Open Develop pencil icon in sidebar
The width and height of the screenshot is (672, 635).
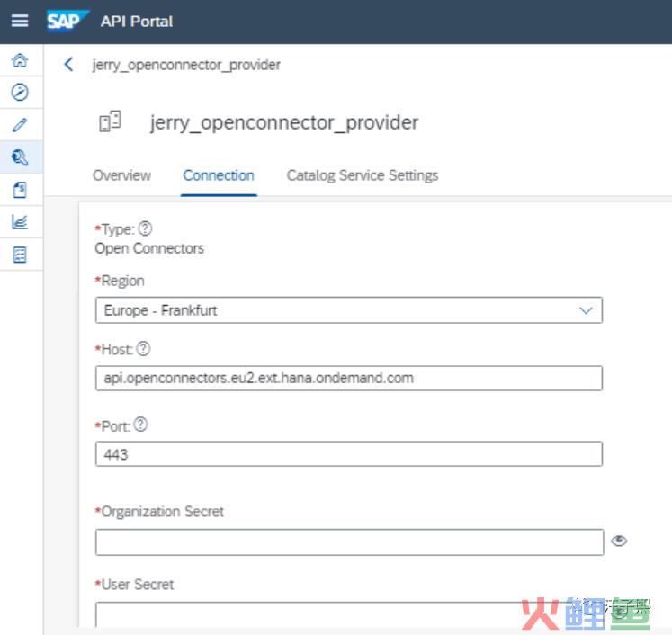[20, 125]
